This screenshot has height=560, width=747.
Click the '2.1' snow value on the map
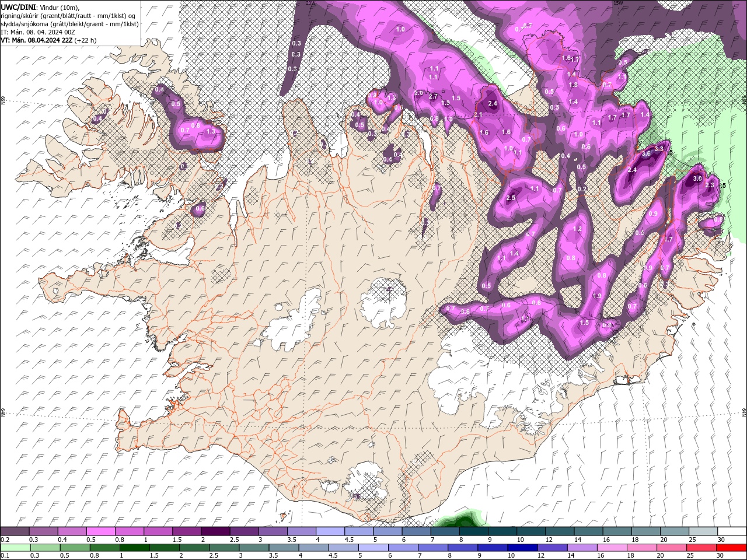tap(477, 116)
